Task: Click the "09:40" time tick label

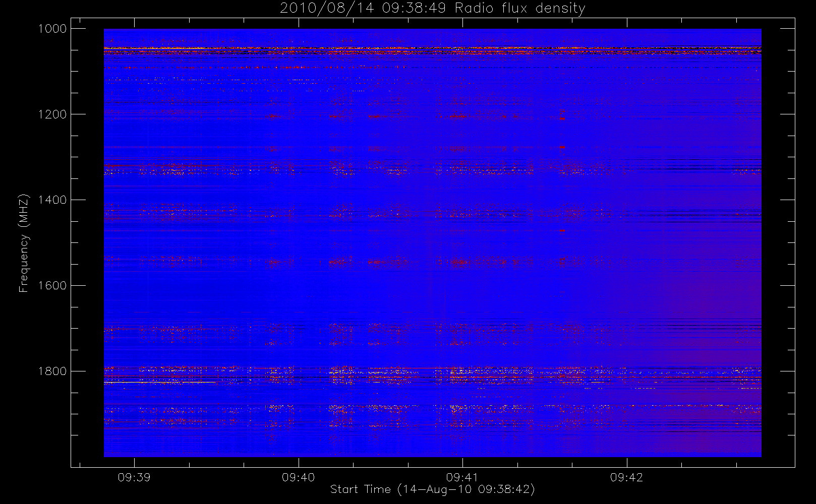Action: (298, 477)
